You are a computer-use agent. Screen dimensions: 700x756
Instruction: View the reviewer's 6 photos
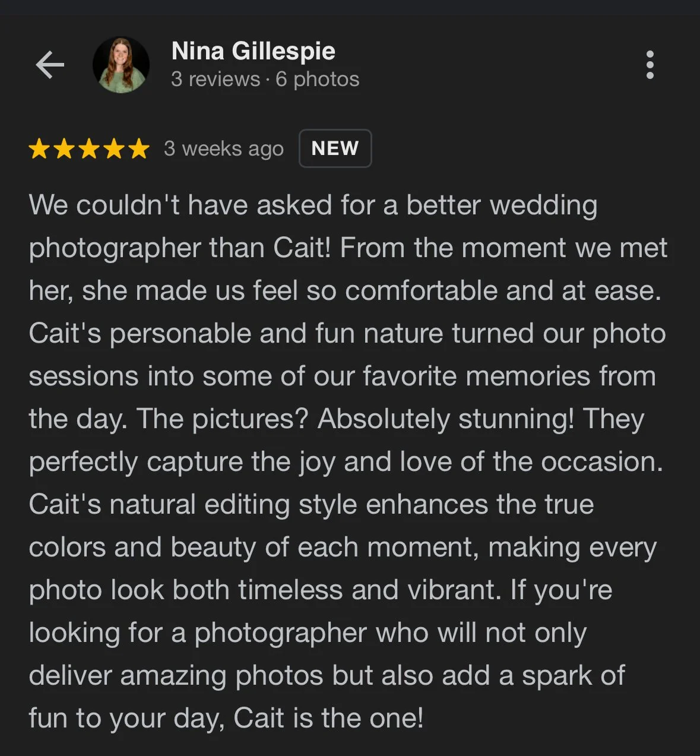[x=318, y=79]
